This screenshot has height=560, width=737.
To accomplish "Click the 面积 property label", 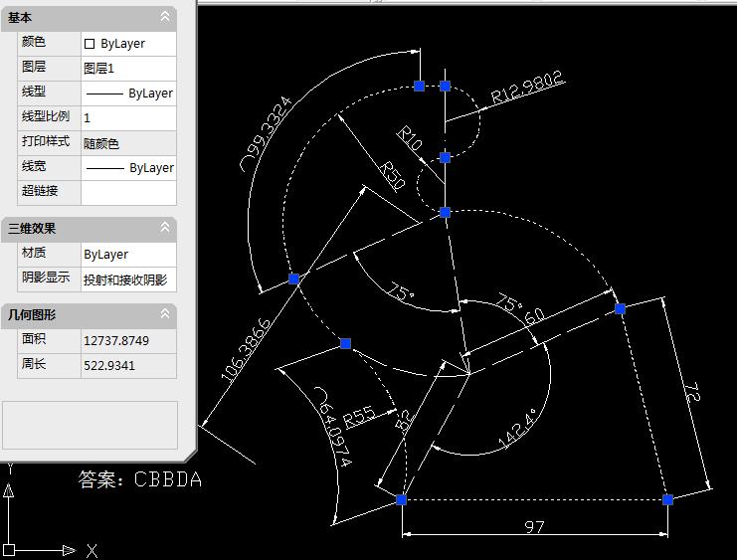I will point(34,339).
